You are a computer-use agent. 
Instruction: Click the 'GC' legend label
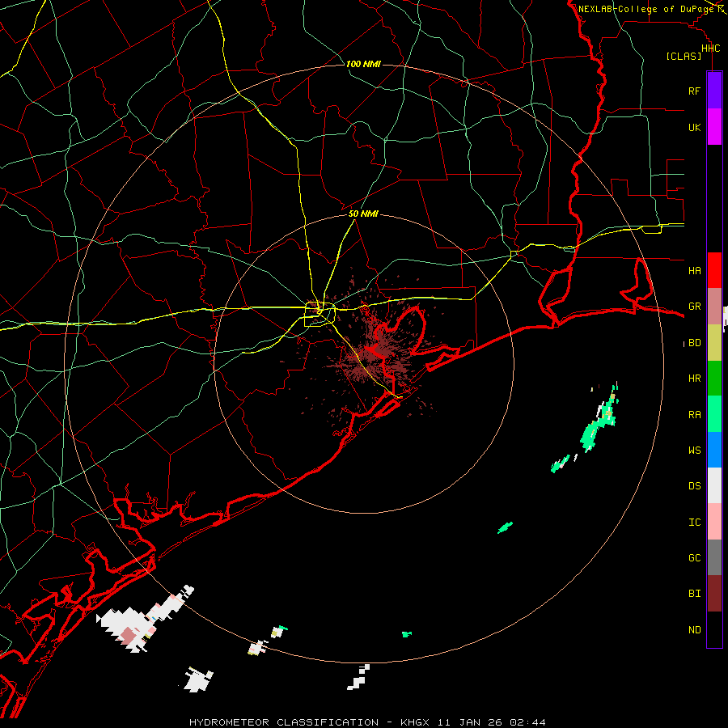[694, 558]
